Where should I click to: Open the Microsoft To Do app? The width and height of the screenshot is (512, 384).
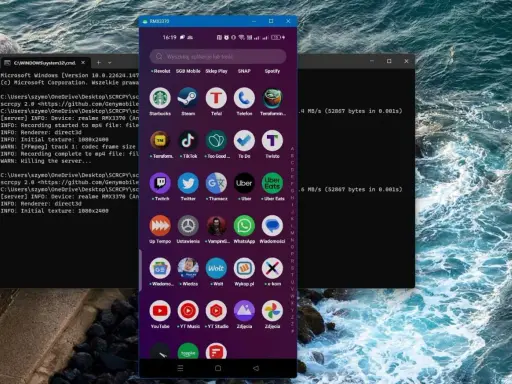click(x=244, y=141)
